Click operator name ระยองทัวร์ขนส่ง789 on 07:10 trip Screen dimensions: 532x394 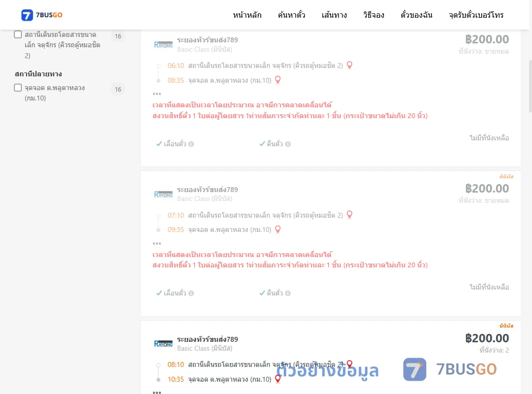(207, 189)
